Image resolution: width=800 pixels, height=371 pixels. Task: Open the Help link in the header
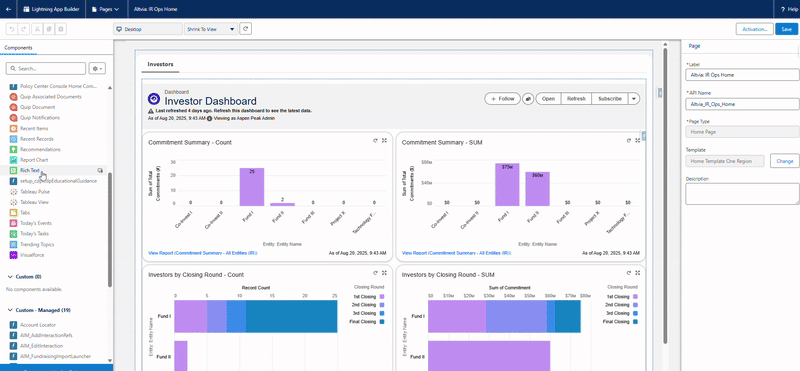click(x=788, y=9)
